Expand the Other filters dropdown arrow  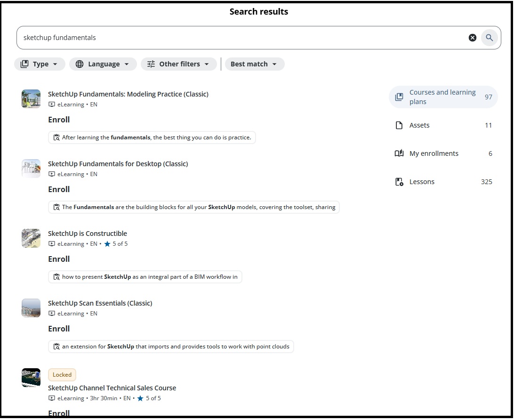tap(207, 64)
